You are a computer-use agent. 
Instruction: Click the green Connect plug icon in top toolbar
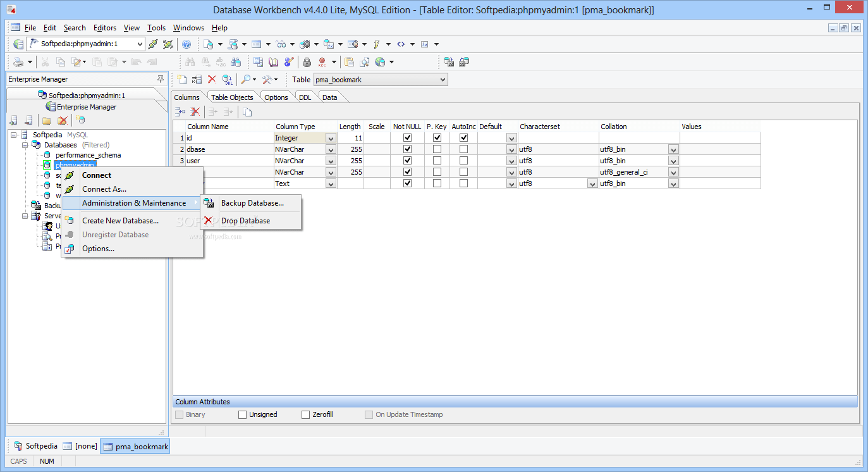coord(152,44)
